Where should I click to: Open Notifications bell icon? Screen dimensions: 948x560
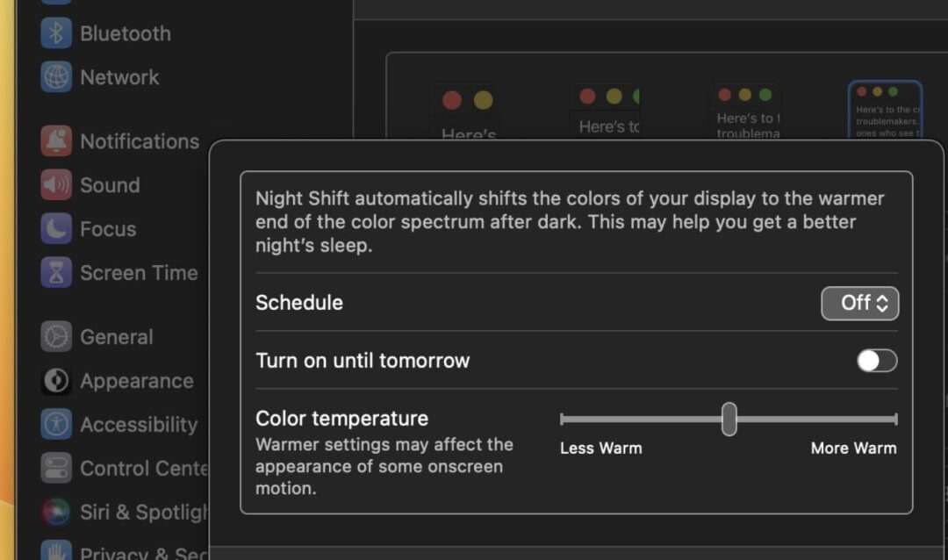click(56, 141)
